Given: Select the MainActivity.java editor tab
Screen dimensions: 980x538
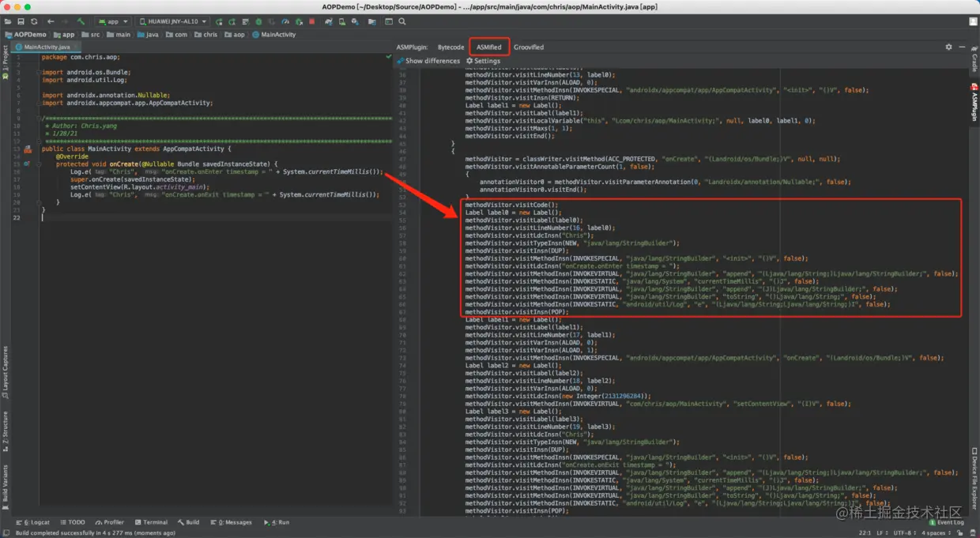Looking at the screenshot, I should (x=44, y=47).
